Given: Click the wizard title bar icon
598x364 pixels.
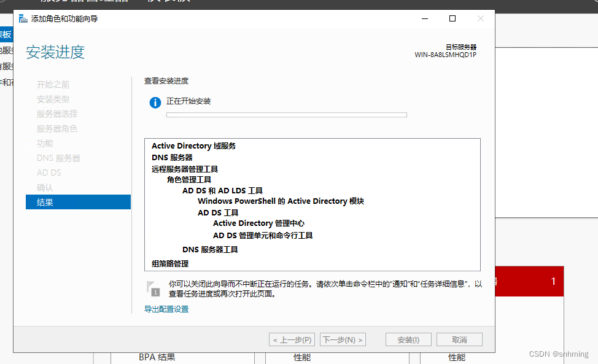Looking at the screenshot, I should click(x=23, y=18).
